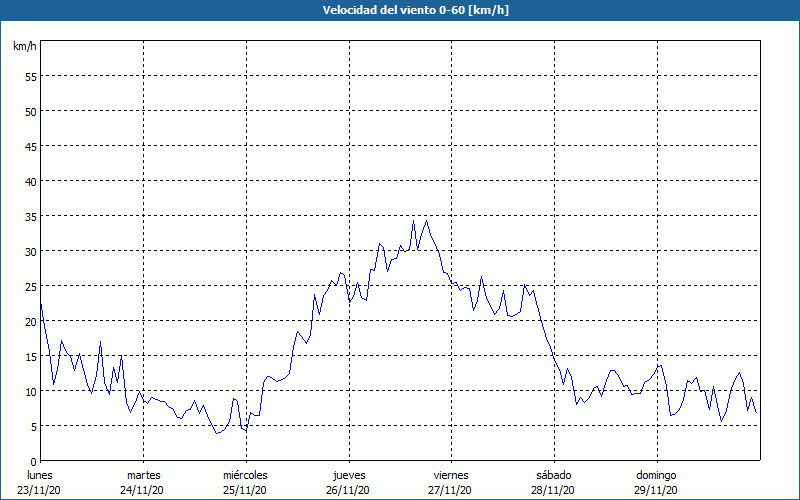Click the date '24/11/20'
Image resolution: width=800 pixels, height=500 pixels.
pos(142,490)
